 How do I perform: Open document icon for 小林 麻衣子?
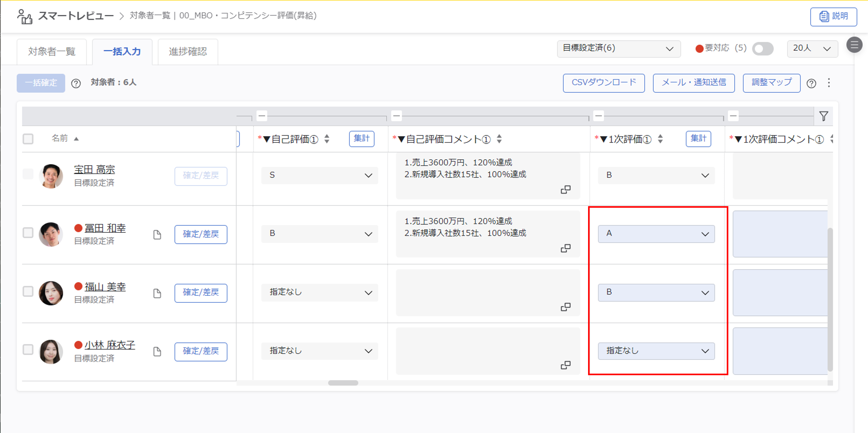157,352
